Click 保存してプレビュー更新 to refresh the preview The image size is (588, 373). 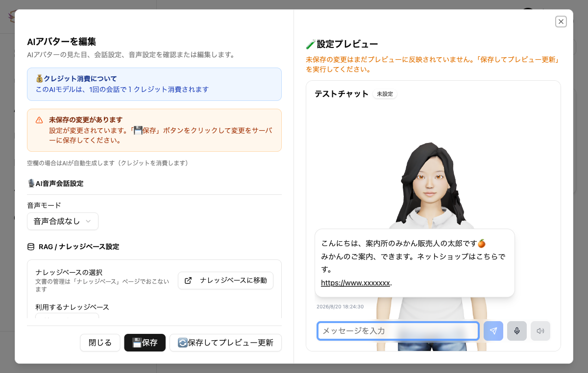(225, 343)
